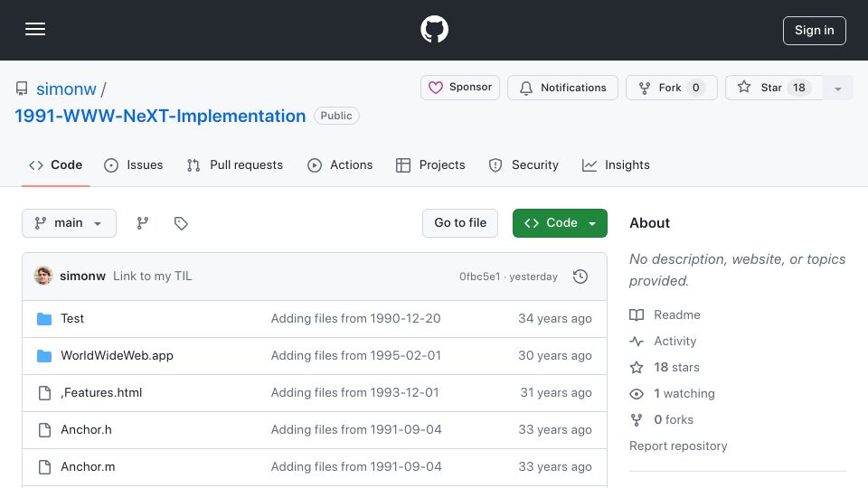Fork this repository
The height and width of the screenshot is (488, 868).
pyautogui.click(x=672, y=88)
